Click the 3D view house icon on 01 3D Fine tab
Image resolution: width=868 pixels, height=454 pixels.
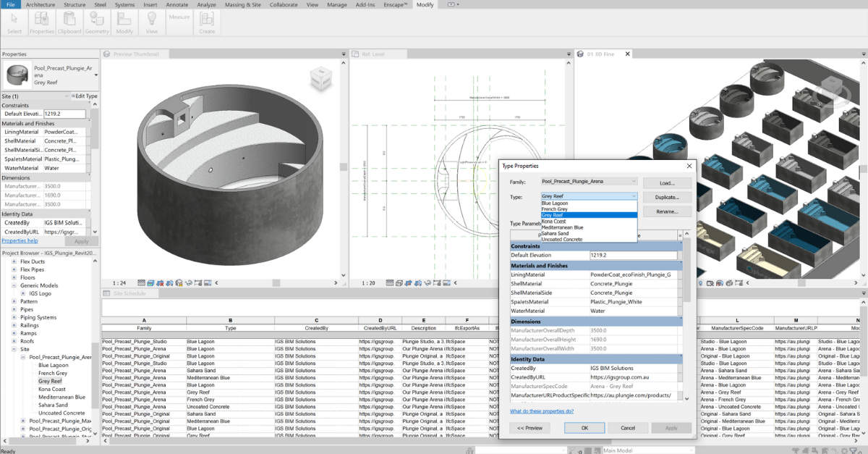click(x=580, y=54)
